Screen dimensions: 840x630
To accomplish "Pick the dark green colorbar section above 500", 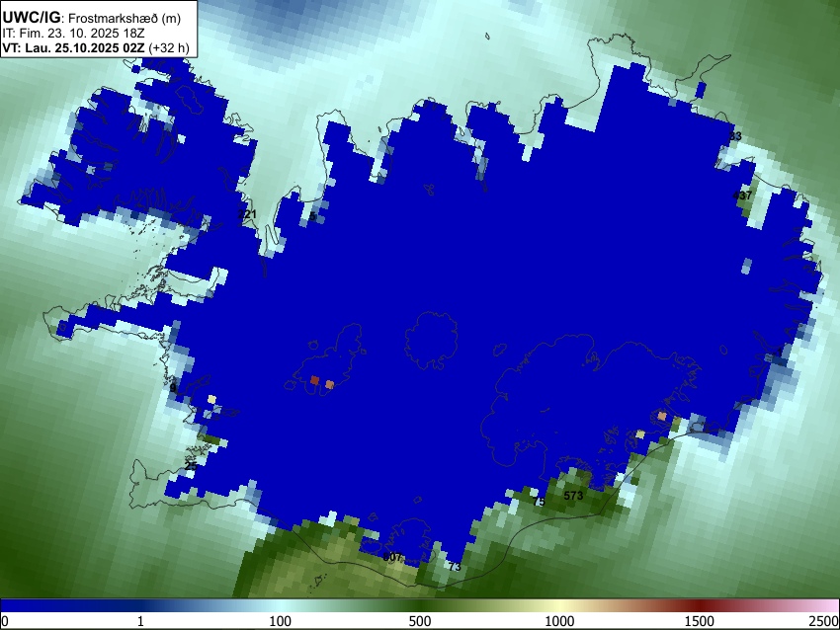I will click(x=419, y=605).
